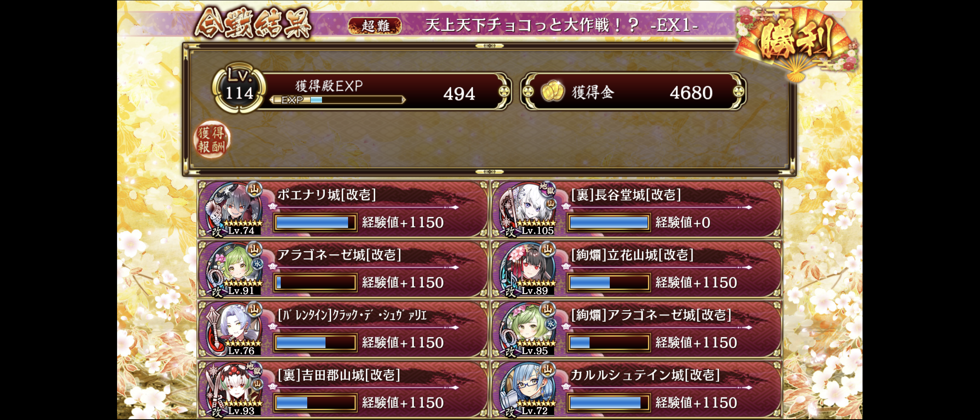The image size is (980, 420).
Task: Select the [裏]吉田郡山城[改壱] portrait
Action: point(234,390)
